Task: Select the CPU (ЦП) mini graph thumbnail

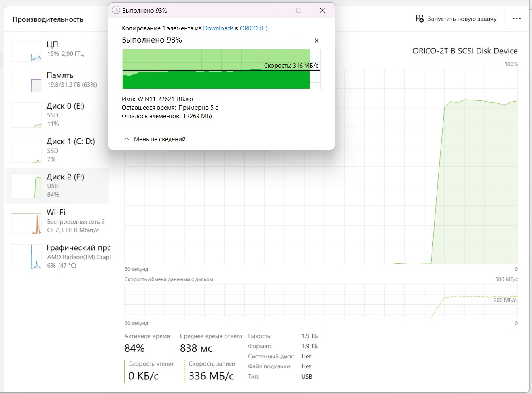Action: pyautogui.click(x=26, y=51)
